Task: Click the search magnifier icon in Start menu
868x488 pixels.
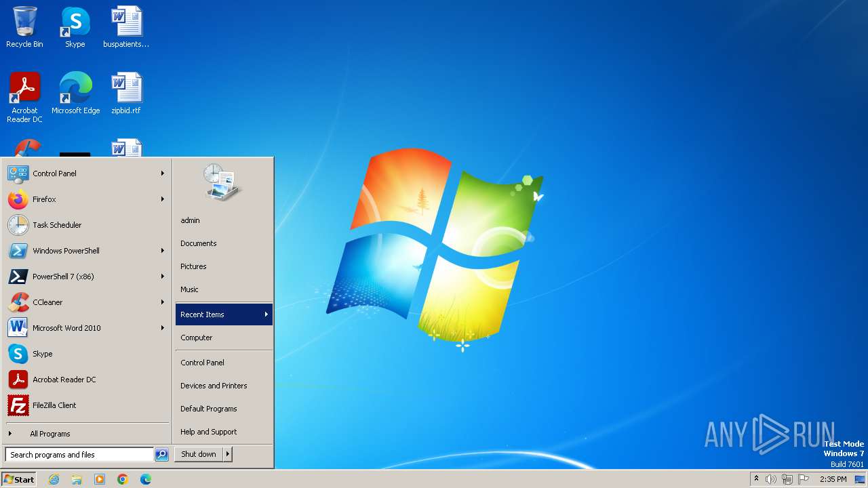Action: [161, 455]
